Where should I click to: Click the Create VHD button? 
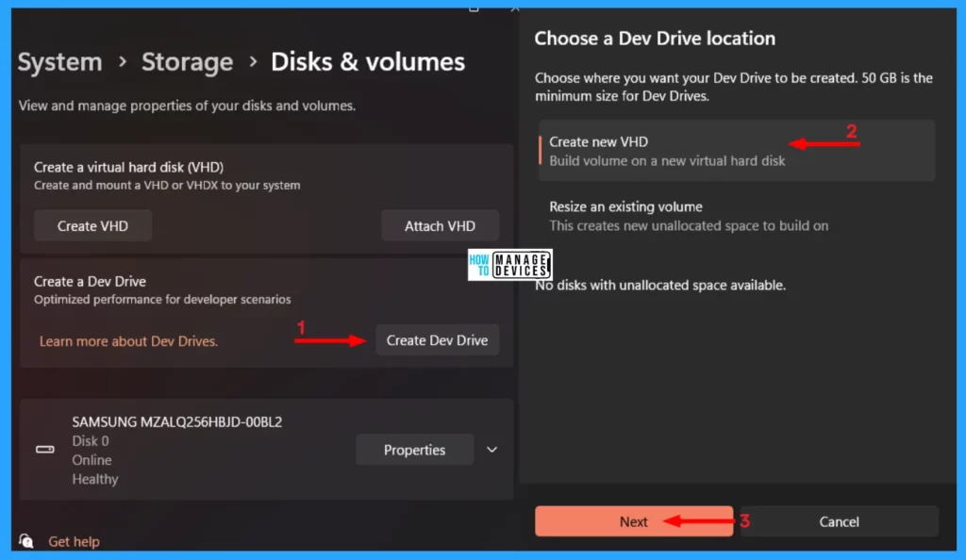click(x=92, y=226)
